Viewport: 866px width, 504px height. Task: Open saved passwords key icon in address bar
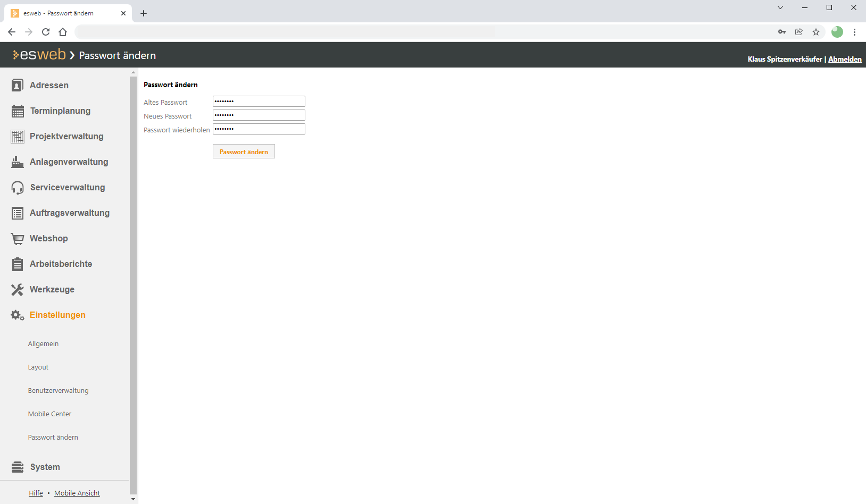click(782, 32)
